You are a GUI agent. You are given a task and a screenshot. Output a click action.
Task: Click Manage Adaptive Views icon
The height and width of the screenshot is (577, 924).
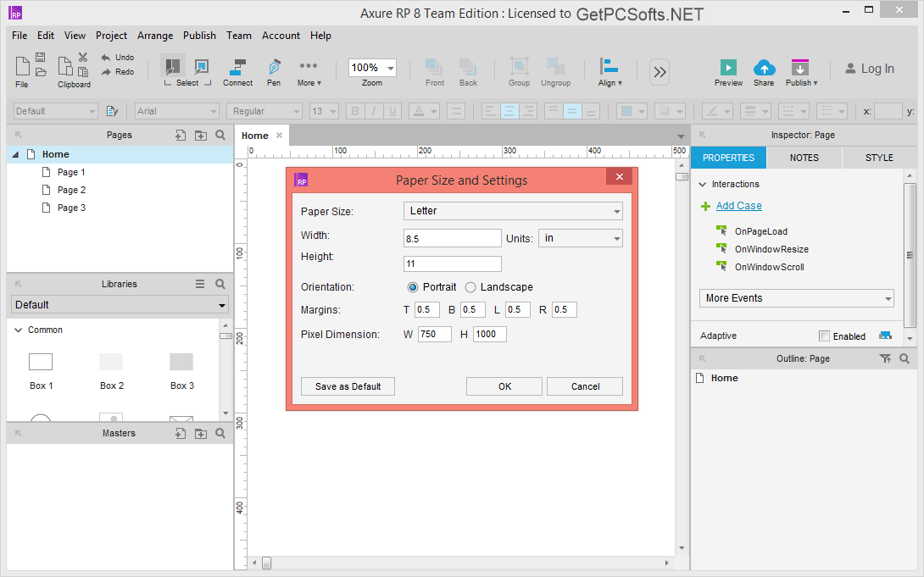[885, 336]
